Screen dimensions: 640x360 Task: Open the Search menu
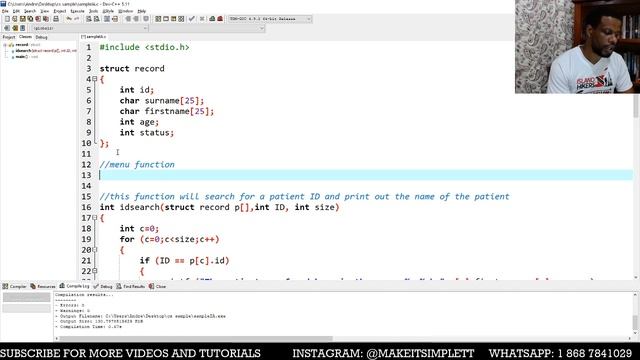click(30, 11)
